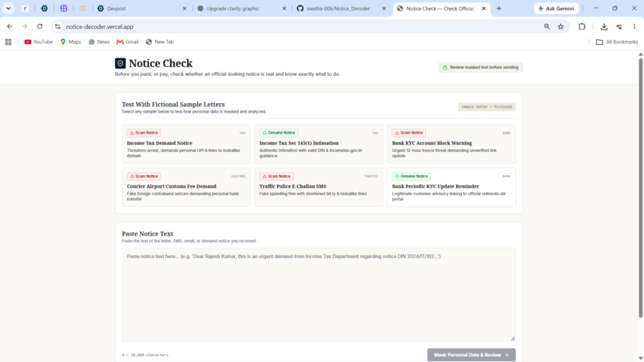
Task: Click the second pinned Devpost-style tab
Action: point(45,8)
